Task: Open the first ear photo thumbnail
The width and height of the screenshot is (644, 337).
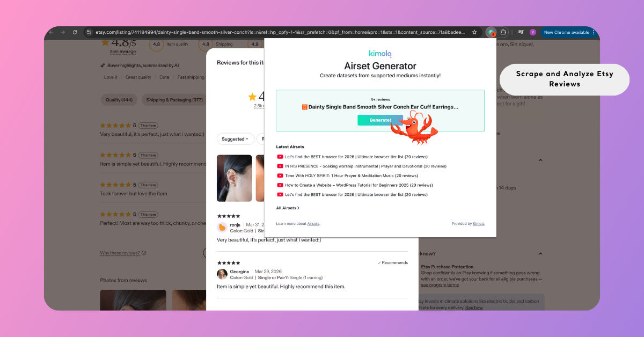Action: [234, 178]
